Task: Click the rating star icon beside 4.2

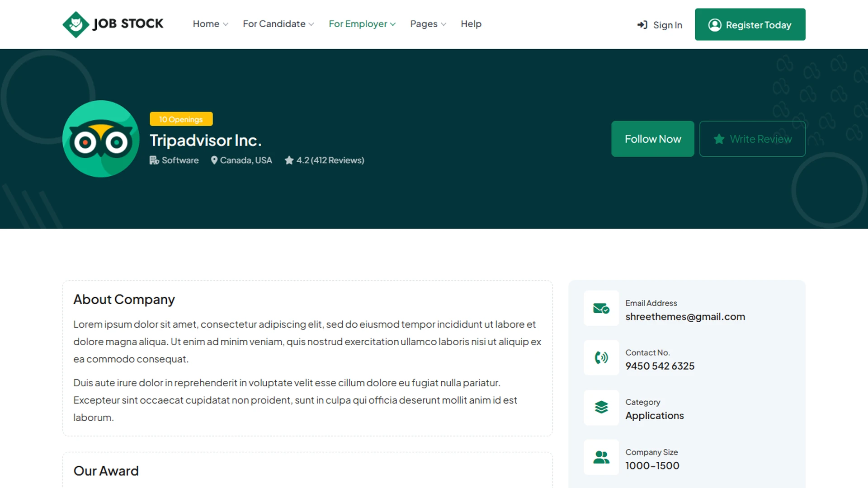Action: [289, 160]
